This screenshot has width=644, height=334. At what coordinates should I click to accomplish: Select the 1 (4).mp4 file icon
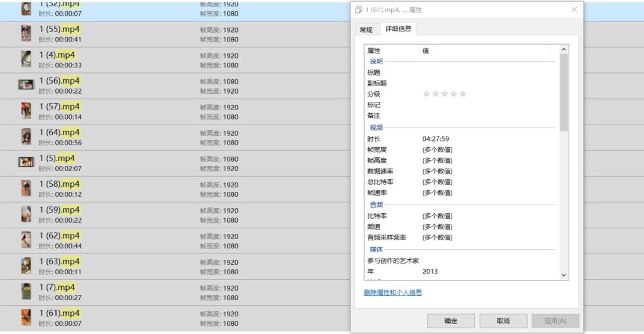tap(26, 59)
